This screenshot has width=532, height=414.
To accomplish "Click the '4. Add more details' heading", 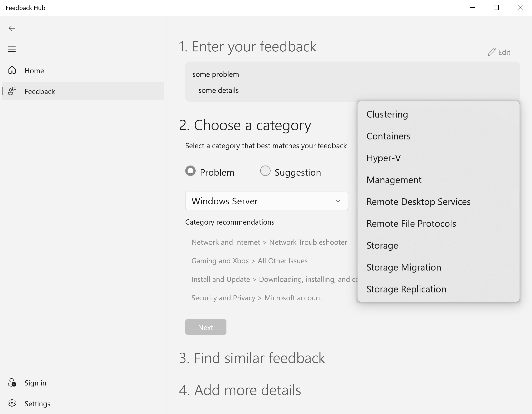I will 240,390.
